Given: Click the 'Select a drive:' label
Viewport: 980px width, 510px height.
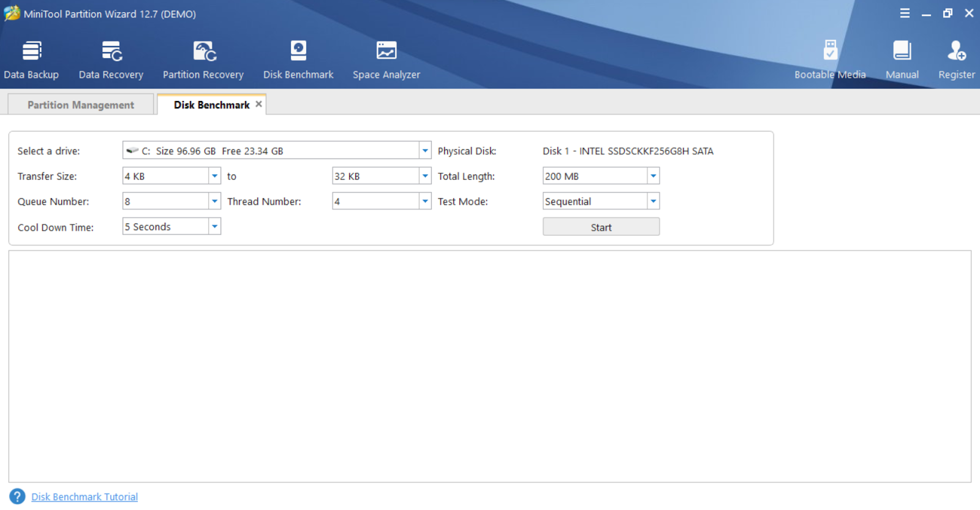Looking at the screenshot, I should point(49,151).
